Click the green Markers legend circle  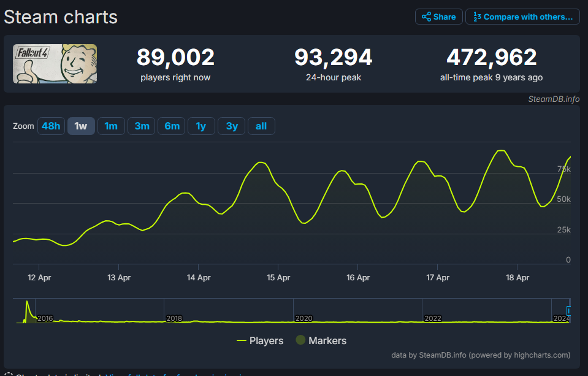(300, 340)
